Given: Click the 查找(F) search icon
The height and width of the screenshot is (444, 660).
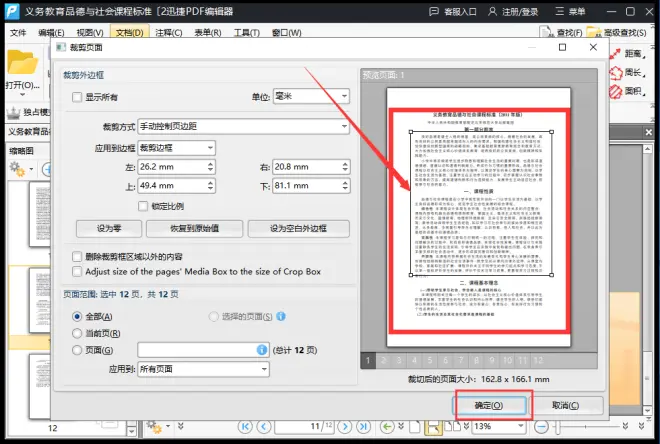Looking at the screenshot, I should coord(547,32).
